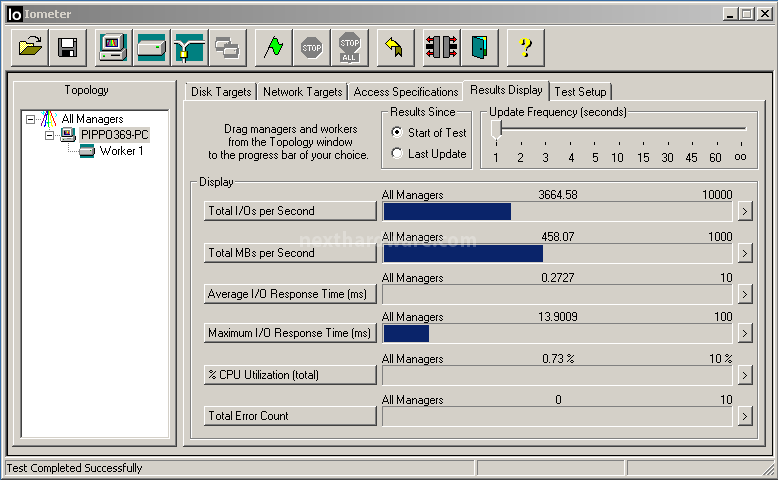Select Last Update radio button

click(x=396, y=153)
